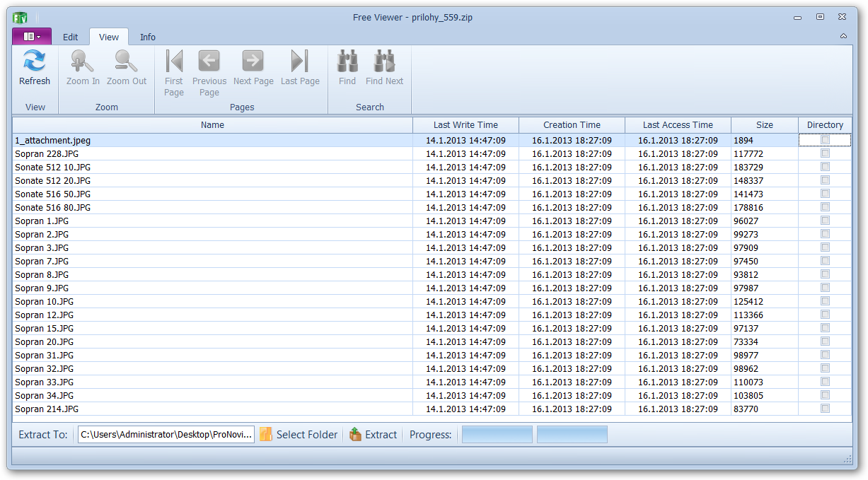
Task: Select the file Sopran 8.JPG
Action: click(x=42, y=275)
